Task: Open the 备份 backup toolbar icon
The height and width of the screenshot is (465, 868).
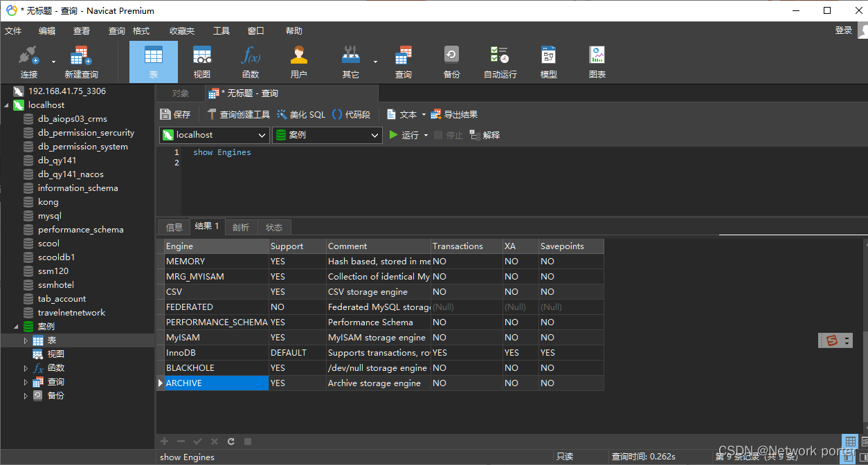Action: pos(452,62)
